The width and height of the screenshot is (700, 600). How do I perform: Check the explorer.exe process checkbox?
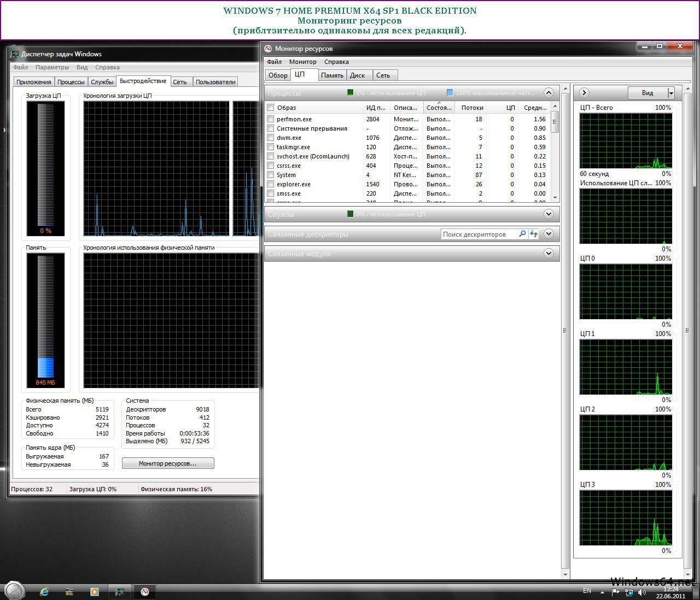click(270, 184)
